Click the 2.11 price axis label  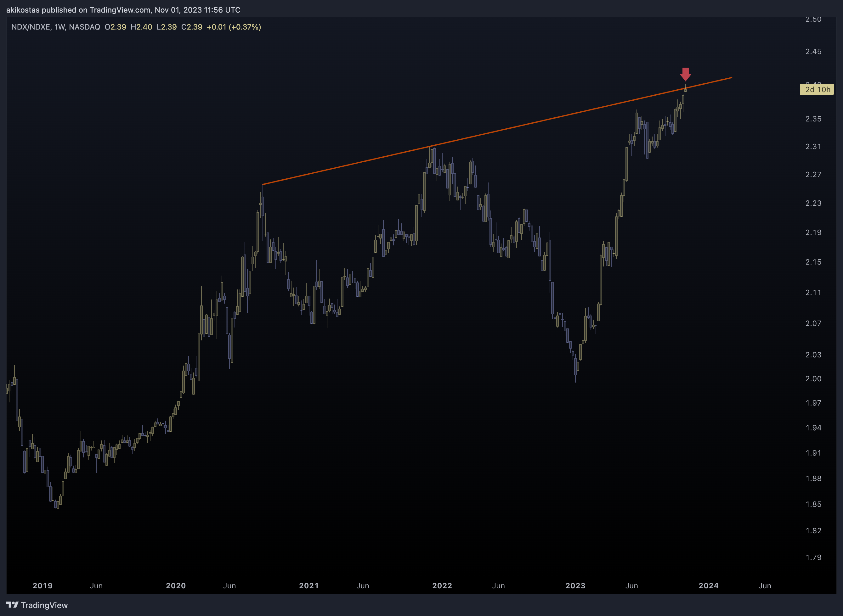[813, 293]
